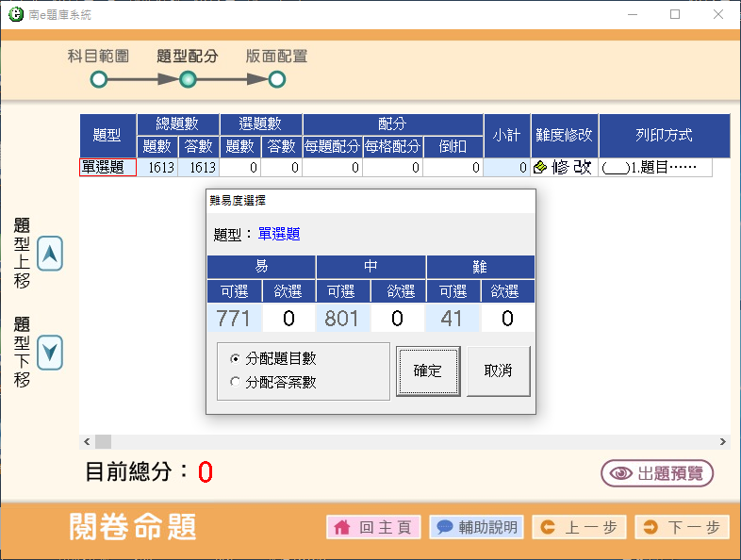Click the 科目範圍 step circle

[x=99, y=79]
